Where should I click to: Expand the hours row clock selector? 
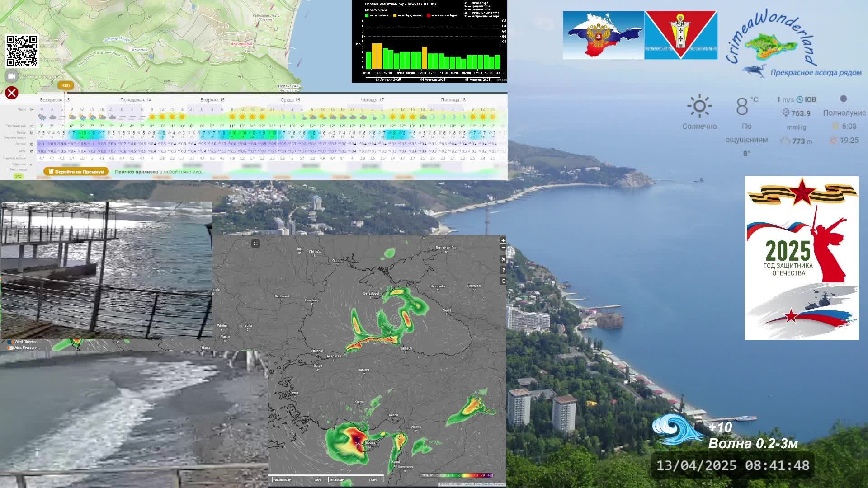pos(32,109)
